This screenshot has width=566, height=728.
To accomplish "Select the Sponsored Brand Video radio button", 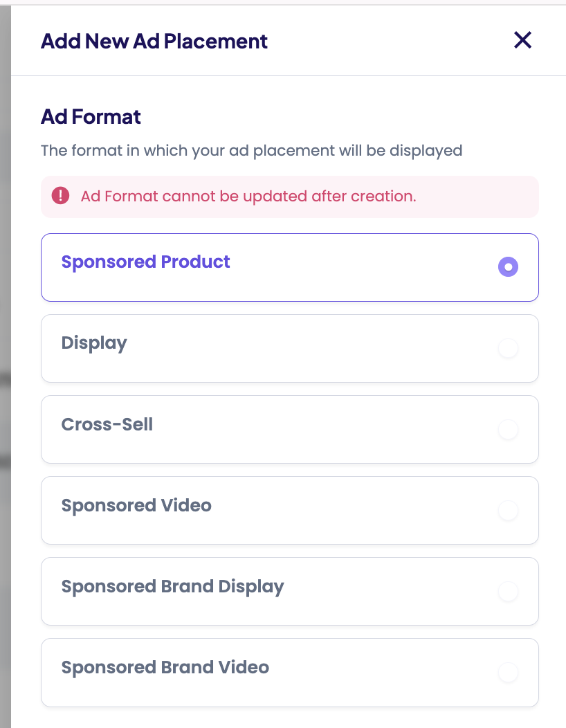I will click(x=508, y=672).
